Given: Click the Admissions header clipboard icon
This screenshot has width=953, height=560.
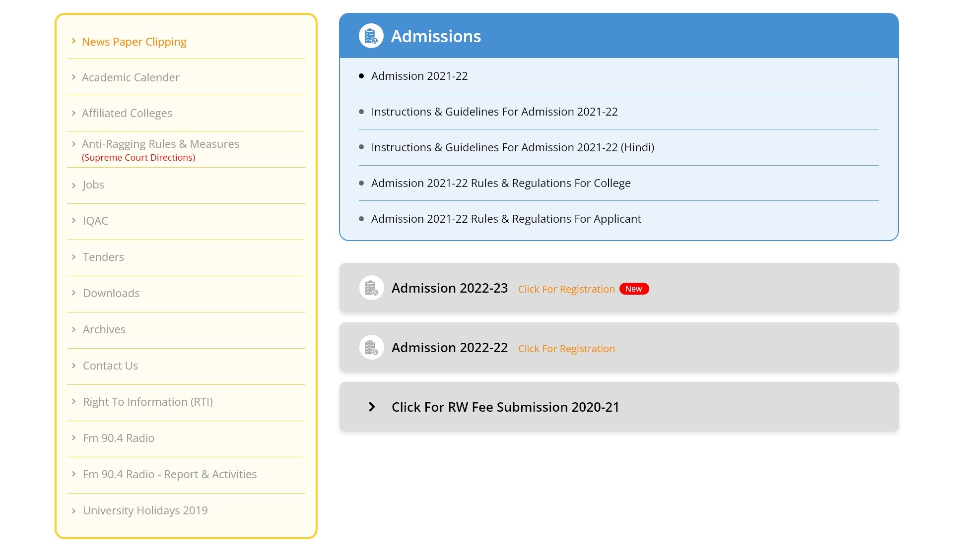Looking at the screenshot, I should (371, 36).
